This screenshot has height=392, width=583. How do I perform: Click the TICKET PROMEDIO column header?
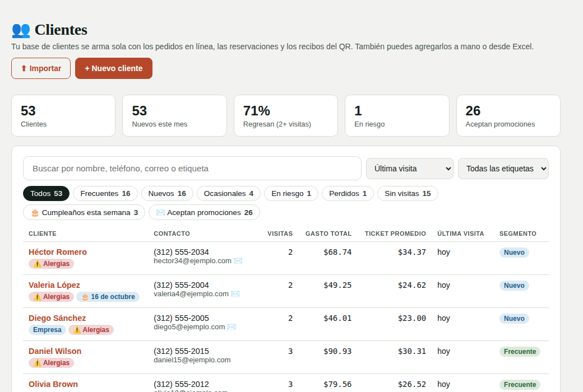(x=395, y=234)
